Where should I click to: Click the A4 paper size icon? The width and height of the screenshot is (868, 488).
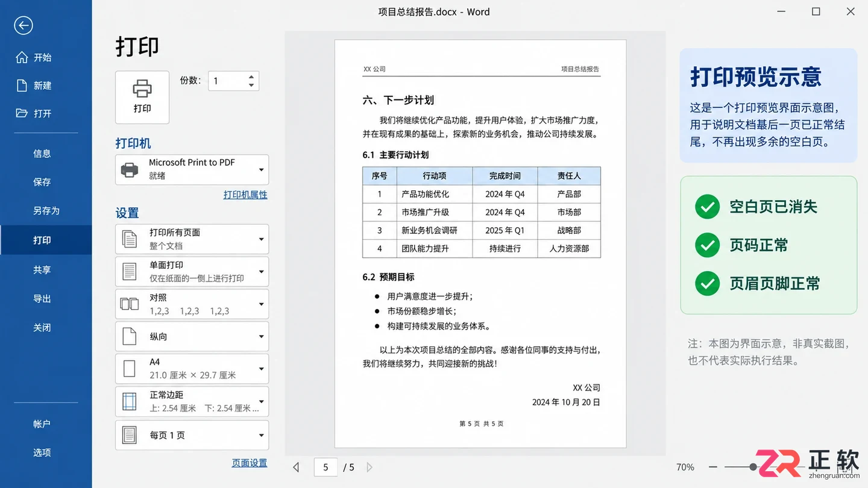coord(130,369)
